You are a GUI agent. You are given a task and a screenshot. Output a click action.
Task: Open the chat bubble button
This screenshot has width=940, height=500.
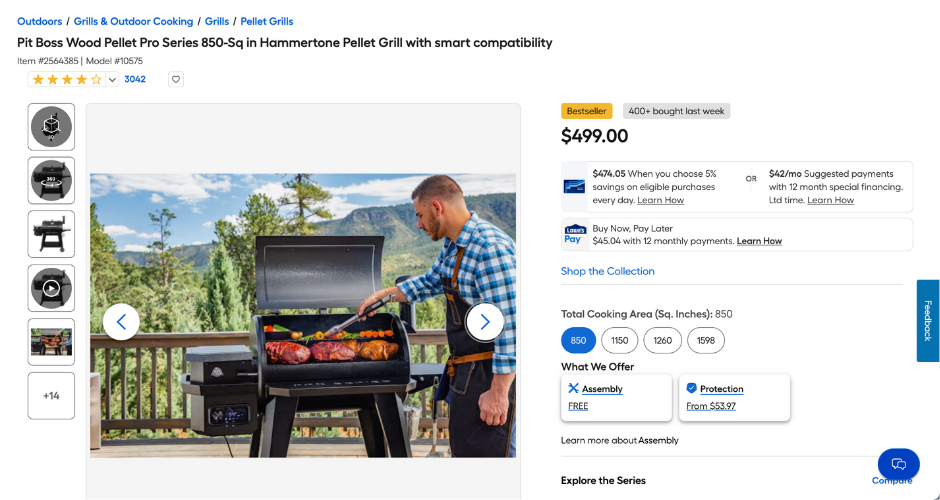[898, 464]
